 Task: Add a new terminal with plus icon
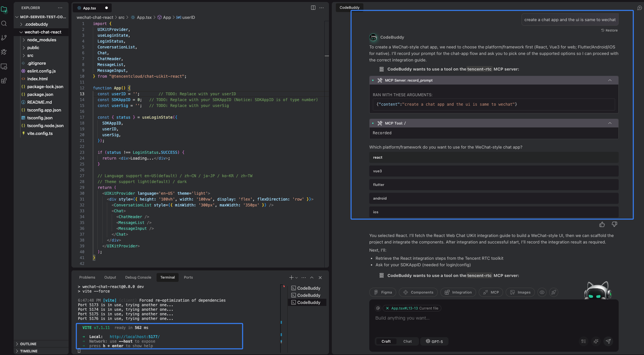coord(291,277)
